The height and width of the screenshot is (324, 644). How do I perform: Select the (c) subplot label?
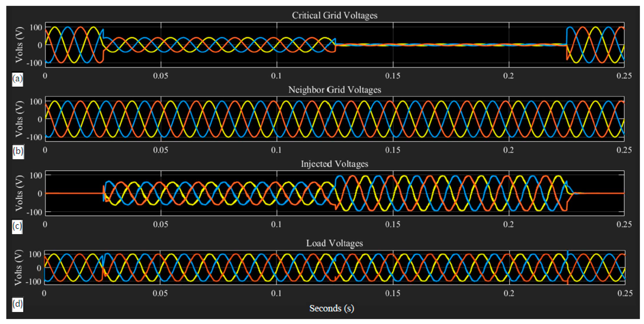[x=17, y=226]
